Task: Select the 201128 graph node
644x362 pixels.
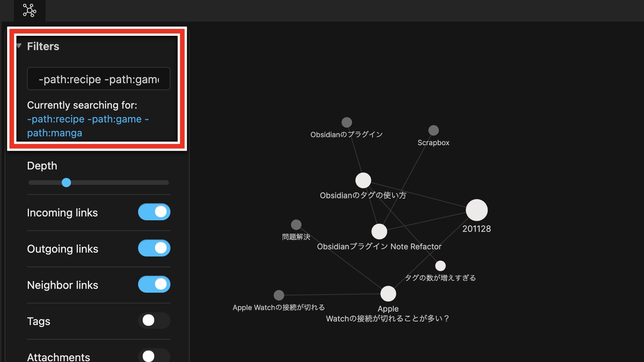Action: pos(477,210)
